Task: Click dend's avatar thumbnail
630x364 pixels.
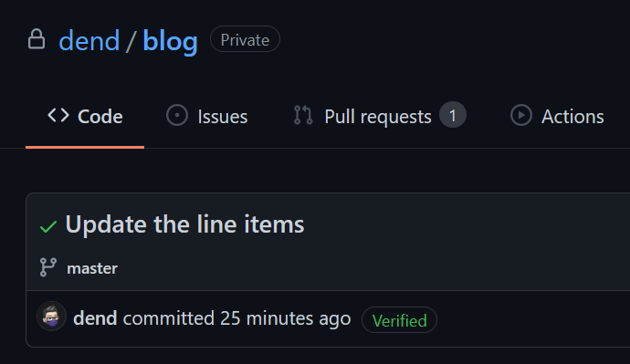Action: pyautogui.click(x=51, y=317)
